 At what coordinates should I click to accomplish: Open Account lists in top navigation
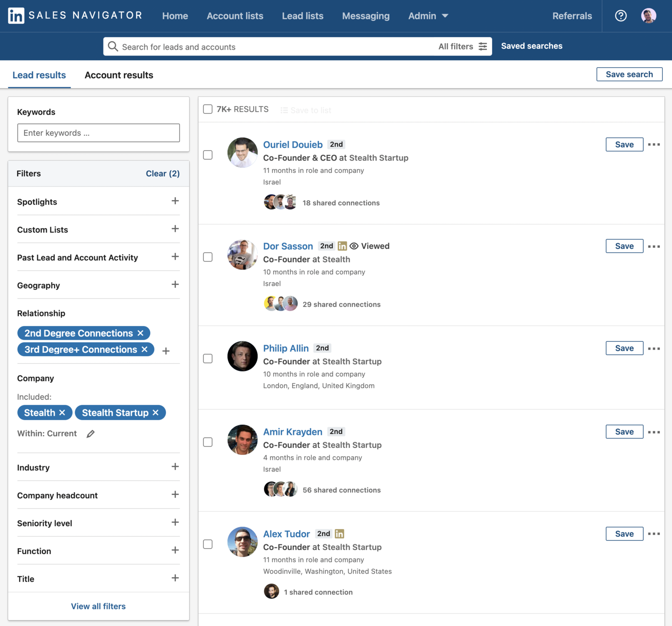tap(235, 16)
